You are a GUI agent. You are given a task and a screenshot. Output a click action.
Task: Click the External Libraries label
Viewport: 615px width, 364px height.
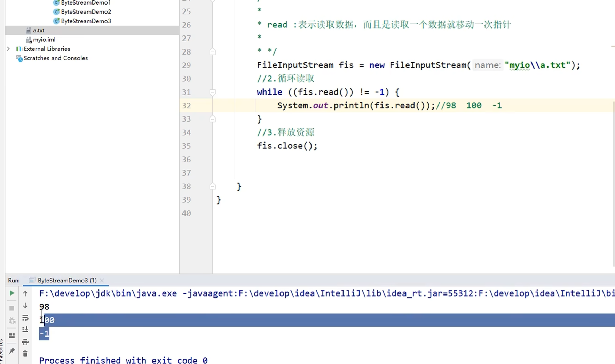pyautogui.click(x=47, y=49)
